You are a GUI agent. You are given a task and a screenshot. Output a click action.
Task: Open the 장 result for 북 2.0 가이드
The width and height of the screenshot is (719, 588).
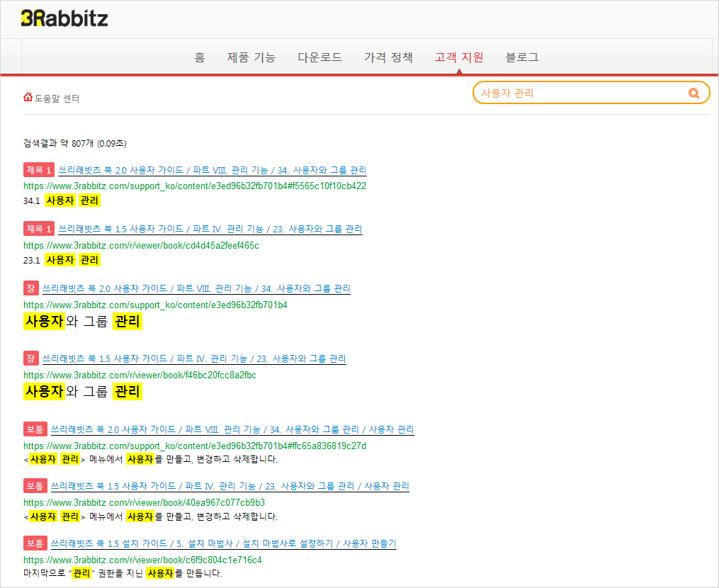pyautogui.click(x=196, y=288)
